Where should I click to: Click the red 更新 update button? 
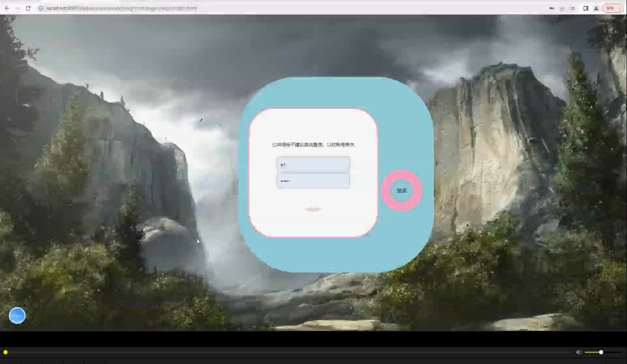[x=610, y=8]
